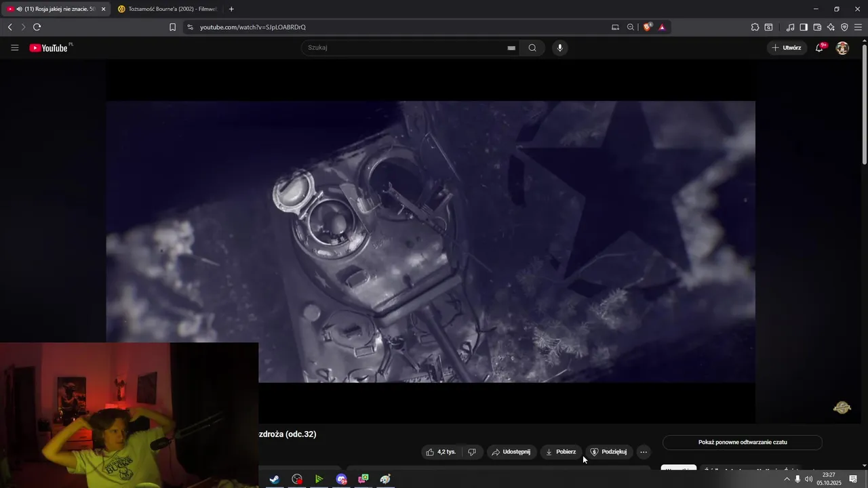This screenshot has width=868, height=488.
Task: Click the page vertical scrollbar
Action: [864, 105]
